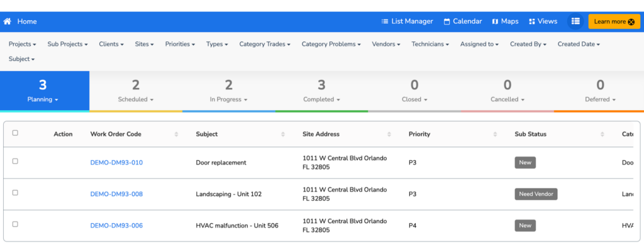Image resolution: width=644 pixels, height=249 pixels.
Task: Expand the Projects filter dropdown
Action: 23,44
